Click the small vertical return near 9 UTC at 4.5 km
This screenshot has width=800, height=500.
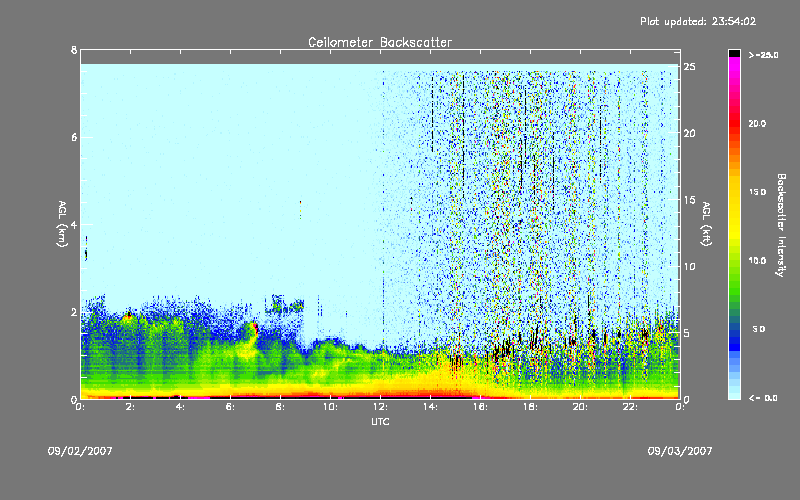point(301,209)
